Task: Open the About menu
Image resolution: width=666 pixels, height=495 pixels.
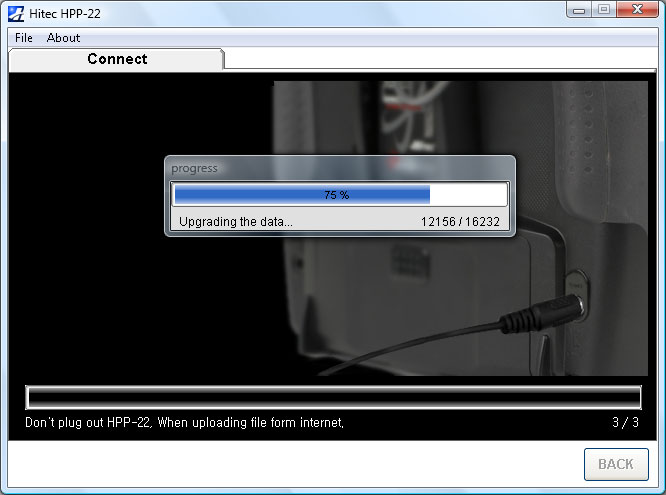Action: click(63, 38)
